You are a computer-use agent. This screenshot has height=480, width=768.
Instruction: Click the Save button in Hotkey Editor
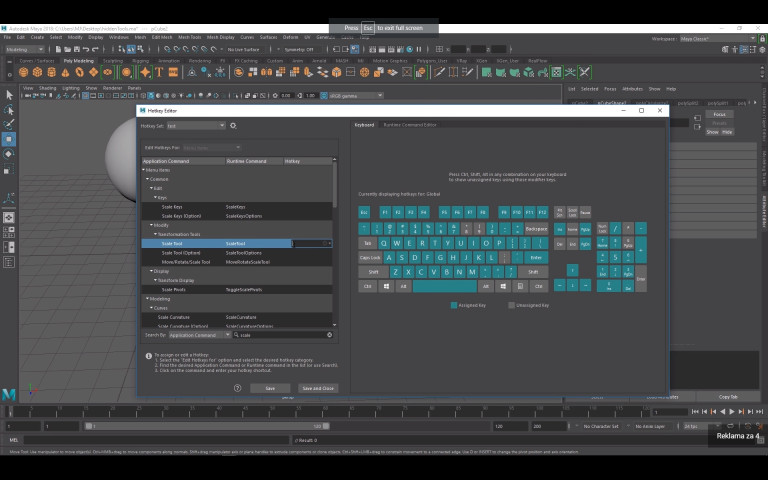pos(270,388)
